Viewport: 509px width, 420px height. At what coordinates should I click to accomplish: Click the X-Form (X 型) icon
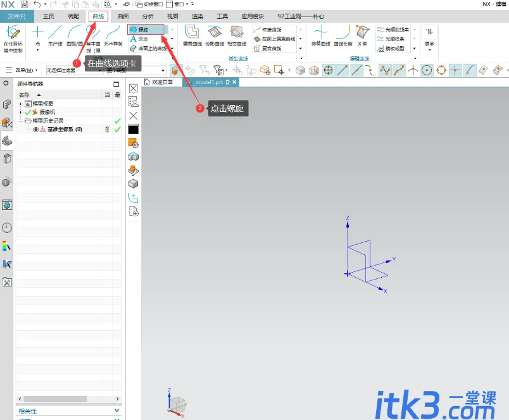(362, 32)
